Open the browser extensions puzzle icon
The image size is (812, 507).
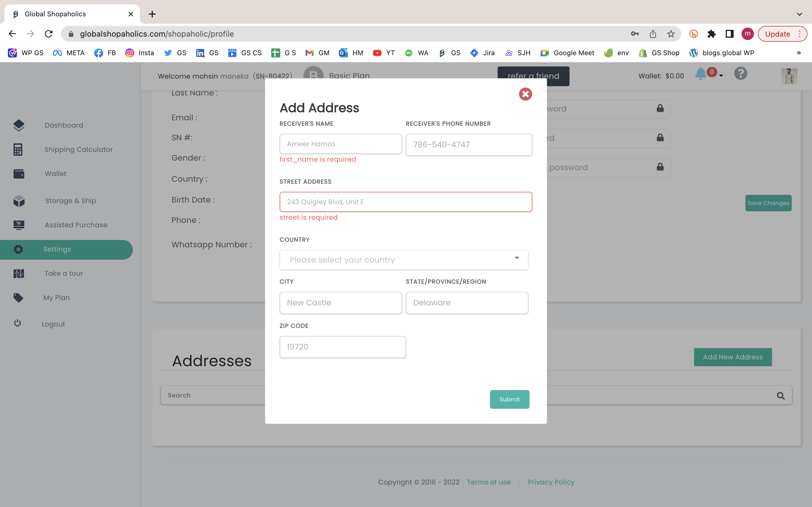[711, 34]
